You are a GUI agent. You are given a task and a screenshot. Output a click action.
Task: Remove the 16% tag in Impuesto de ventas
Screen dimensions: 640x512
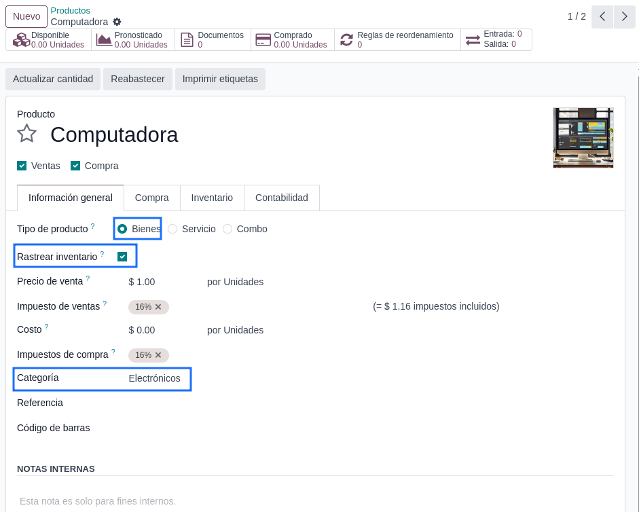pyautogui.click(x=158, y=307)
